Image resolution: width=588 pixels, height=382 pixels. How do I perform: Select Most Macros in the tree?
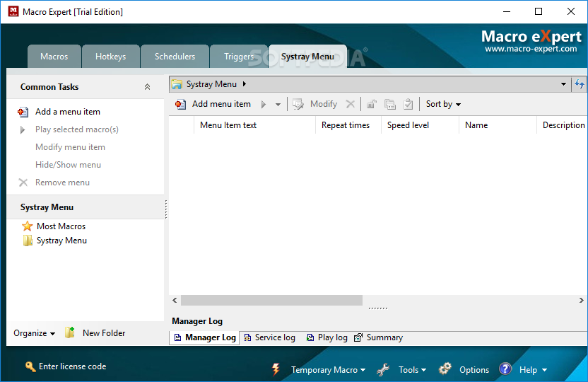61,226
